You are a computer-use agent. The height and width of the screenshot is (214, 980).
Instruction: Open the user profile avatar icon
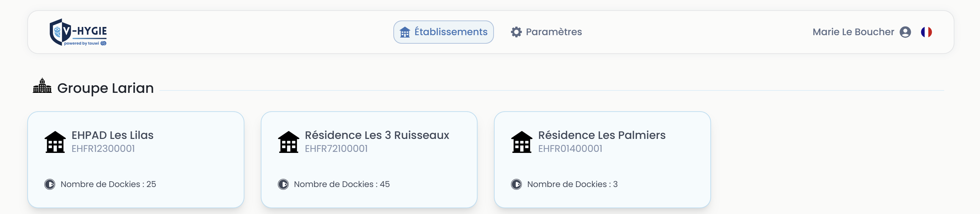(x=905, y=32)
